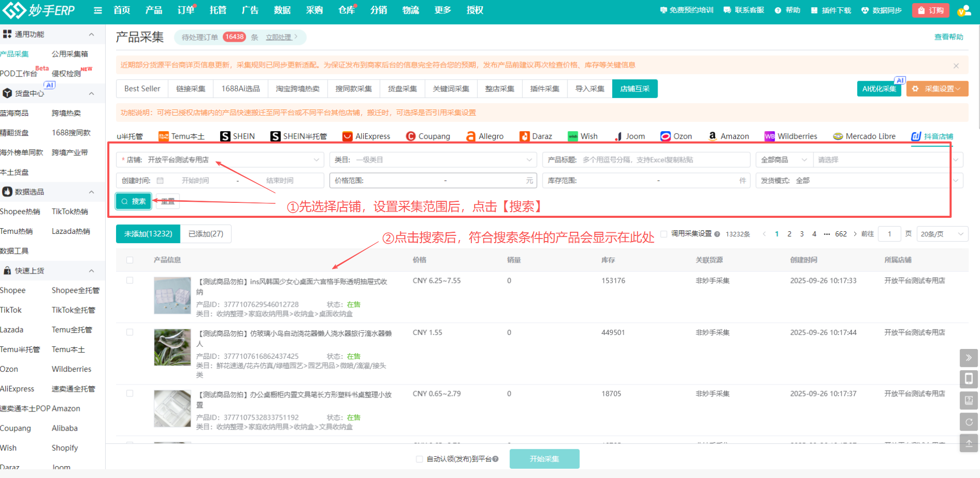Open the 订单 top menu
The width and height of the screenshot is (980, 478).
[x=186, y=10]
